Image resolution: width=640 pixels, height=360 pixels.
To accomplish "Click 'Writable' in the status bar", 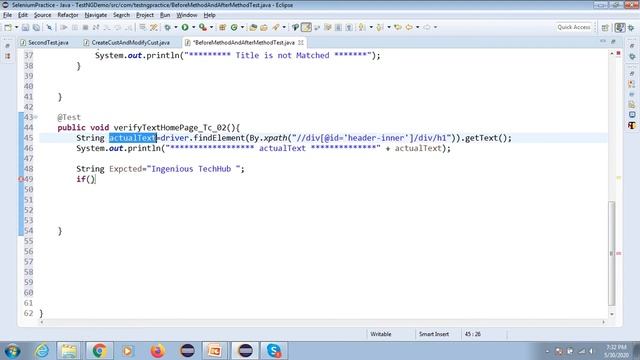I will (381, 334).
